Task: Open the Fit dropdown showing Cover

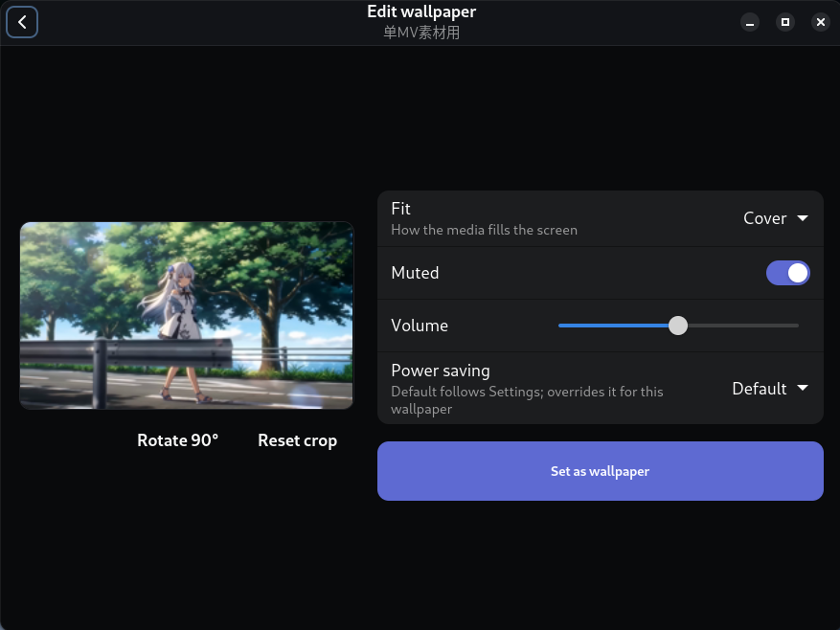Action: 776,218
